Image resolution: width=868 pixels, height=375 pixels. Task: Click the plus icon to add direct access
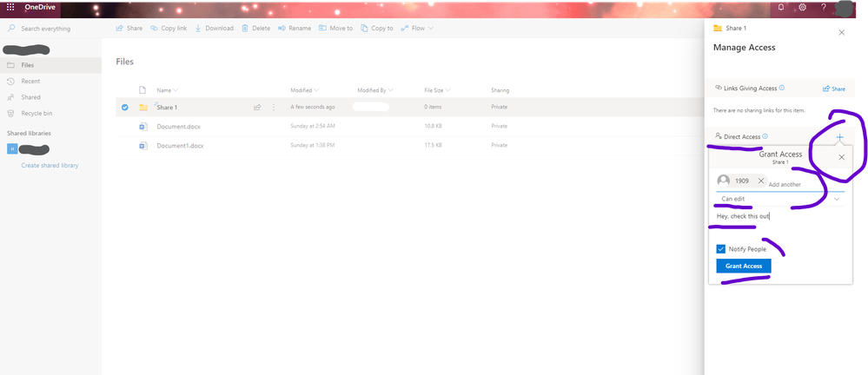[x=840, y=136]
